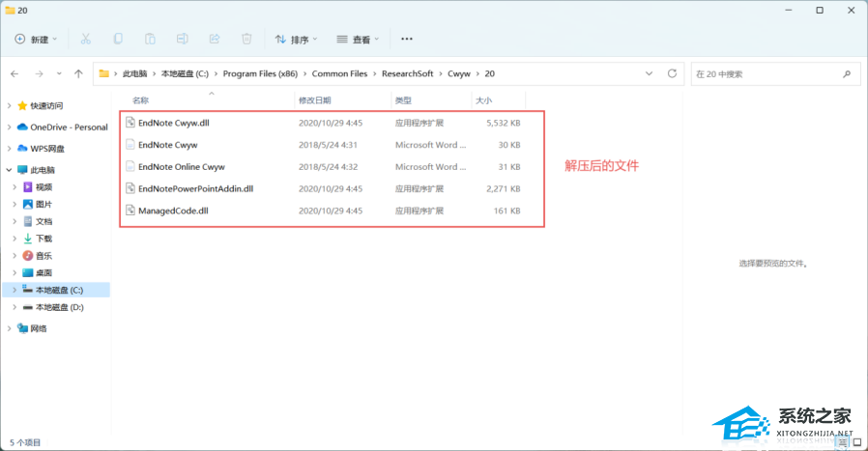Select Cwyw breadcrumb
The height and width of the screenshot is (451, 868).
(459, 73)
